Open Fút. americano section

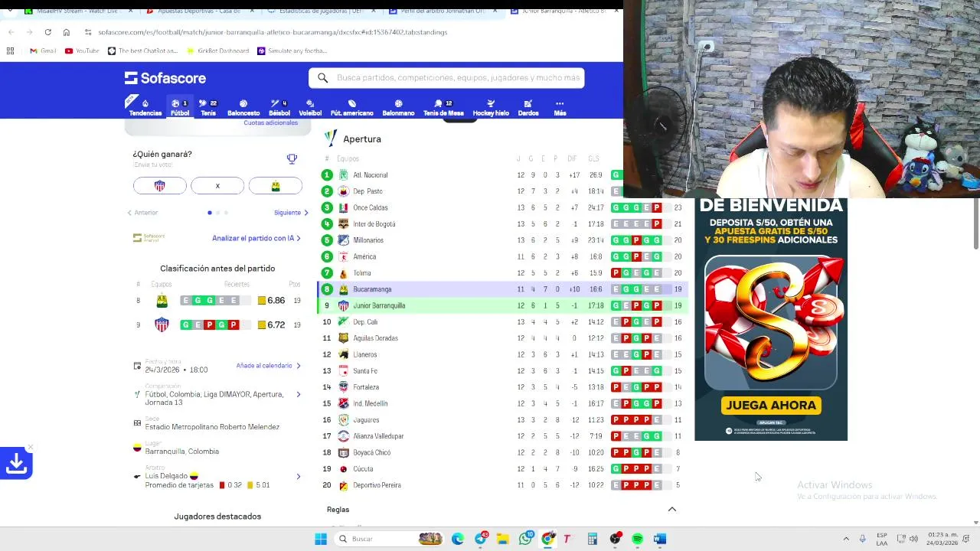(x=352, y=107)
